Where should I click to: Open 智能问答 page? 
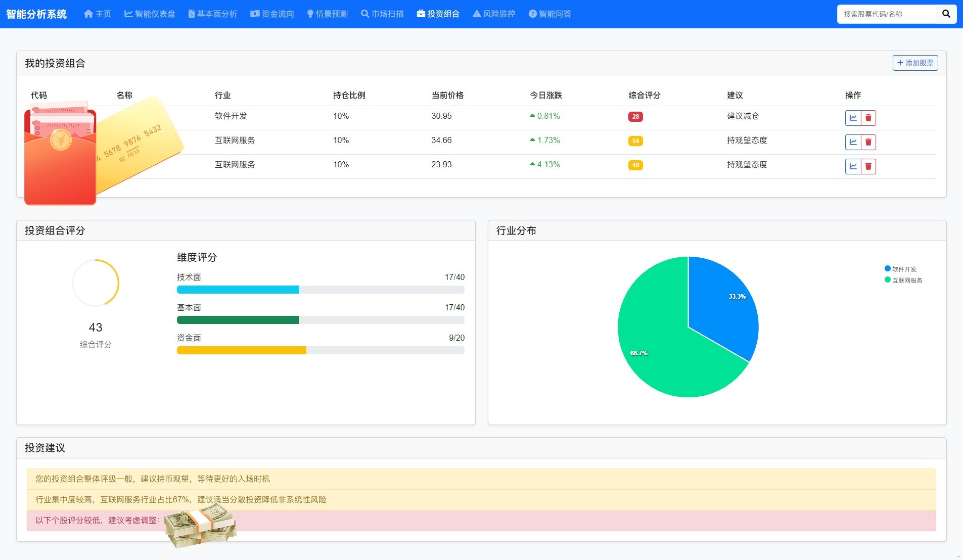point(549,14)
